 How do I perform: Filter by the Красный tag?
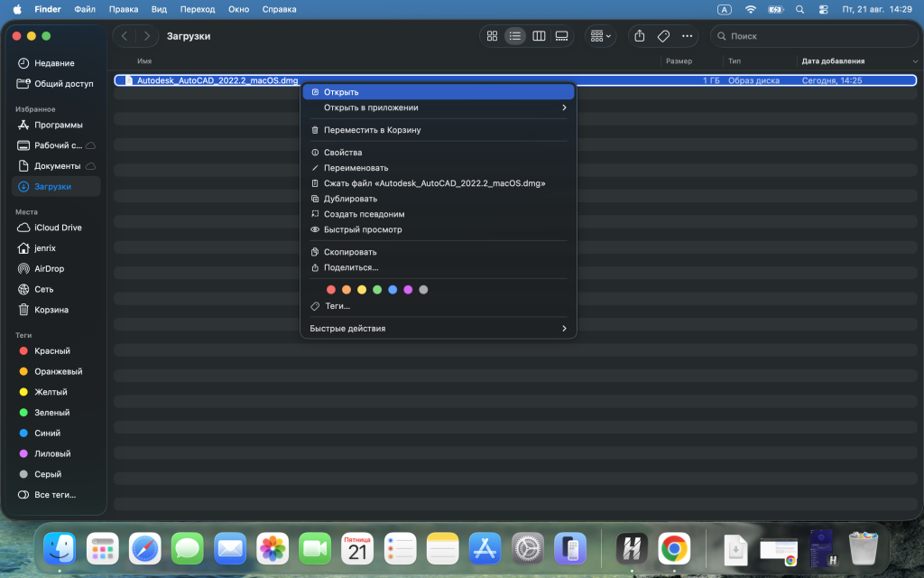tap(56, 351)
